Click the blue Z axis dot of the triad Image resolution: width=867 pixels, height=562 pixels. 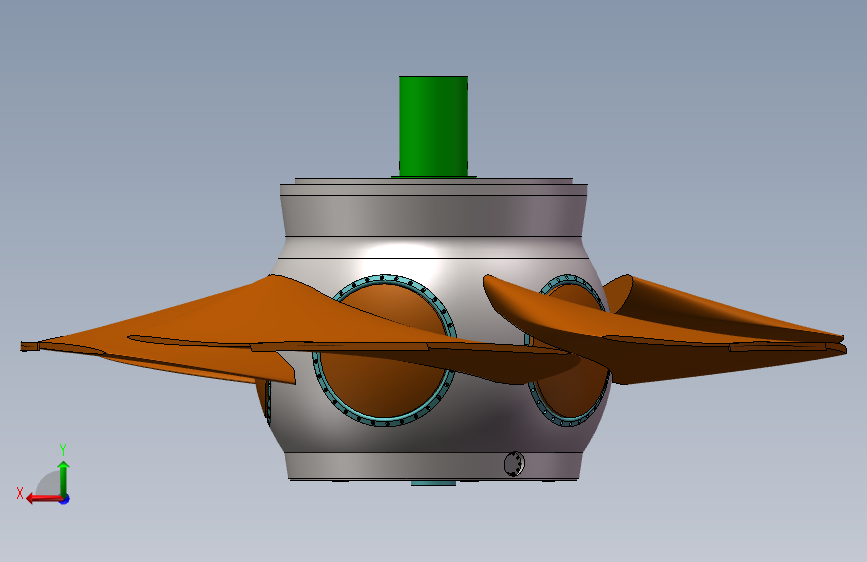point(65,499)
